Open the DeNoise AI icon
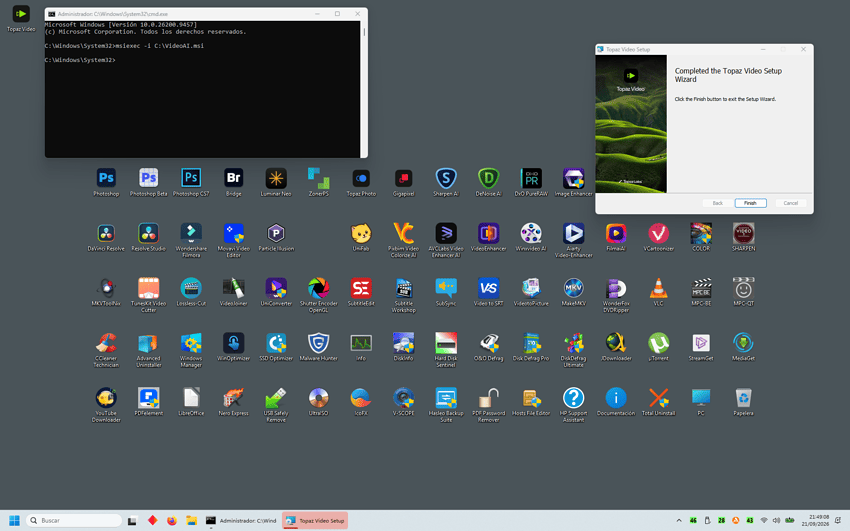 488,182
